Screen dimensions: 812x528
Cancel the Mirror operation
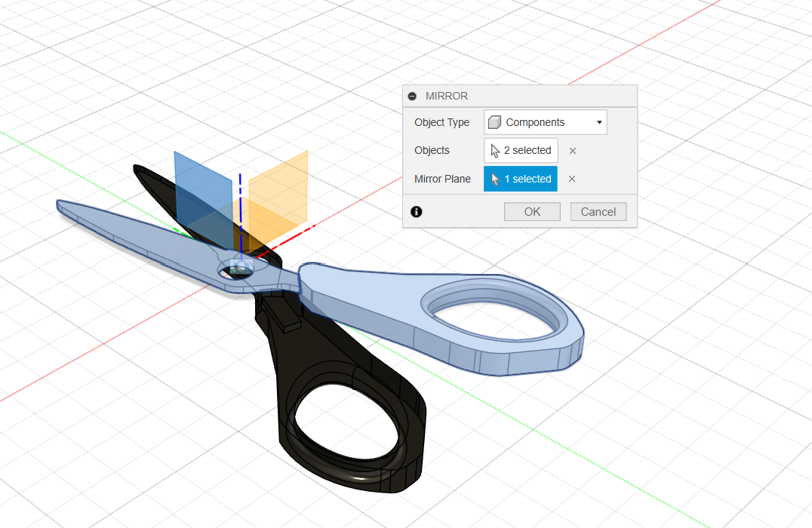(598, 212)
